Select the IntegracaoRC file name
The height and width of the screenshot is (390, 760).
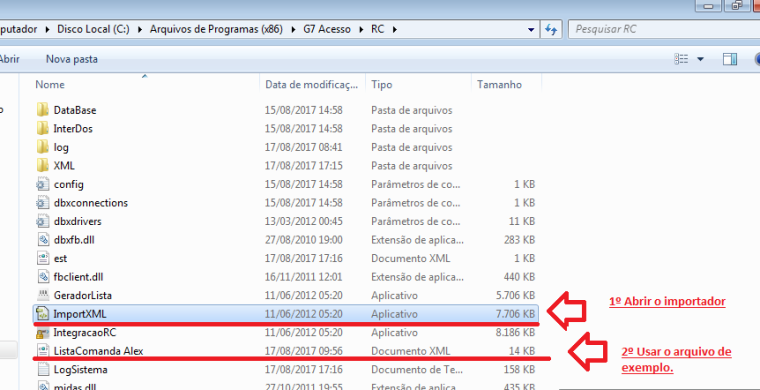pyautogui.click(x=84, y=333)
